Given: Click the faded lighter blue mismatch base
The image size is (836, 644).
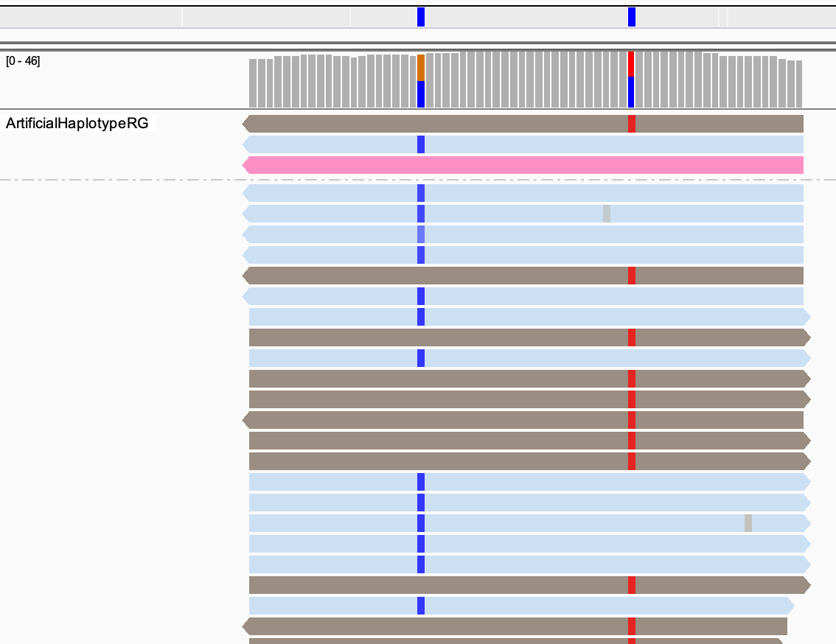Looking at the screenshot, I should pos(421,234).
